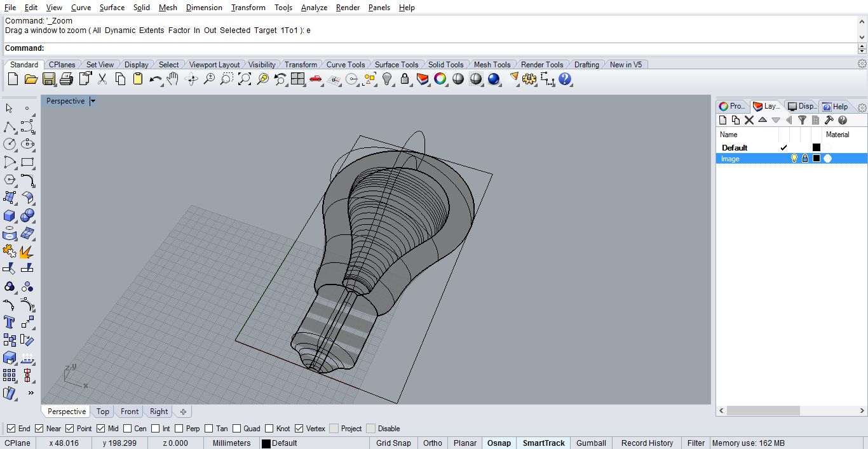The width and height of the screenshot is (868, 449).
Task: Open the Surface menu
Action: [x=112, y=8]
